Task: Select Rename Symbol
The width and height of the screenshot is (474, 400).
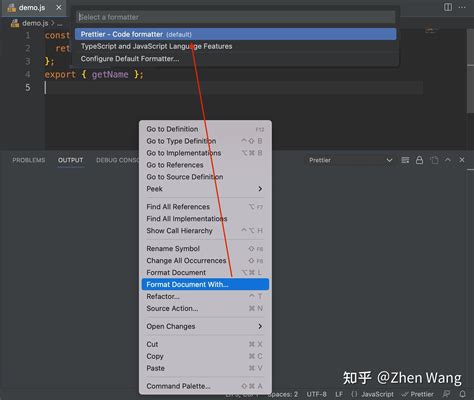Action: (205, 249)
